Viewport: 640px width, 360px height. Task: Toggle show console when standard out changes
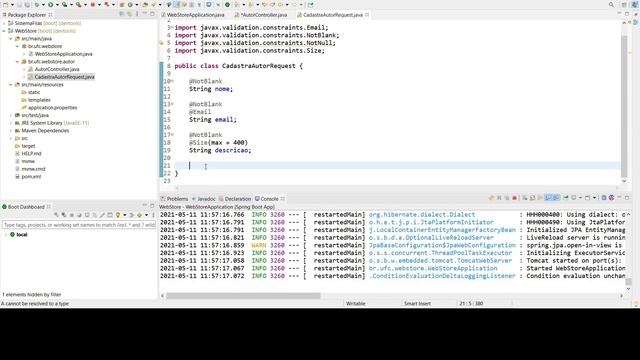pos(548,198)
